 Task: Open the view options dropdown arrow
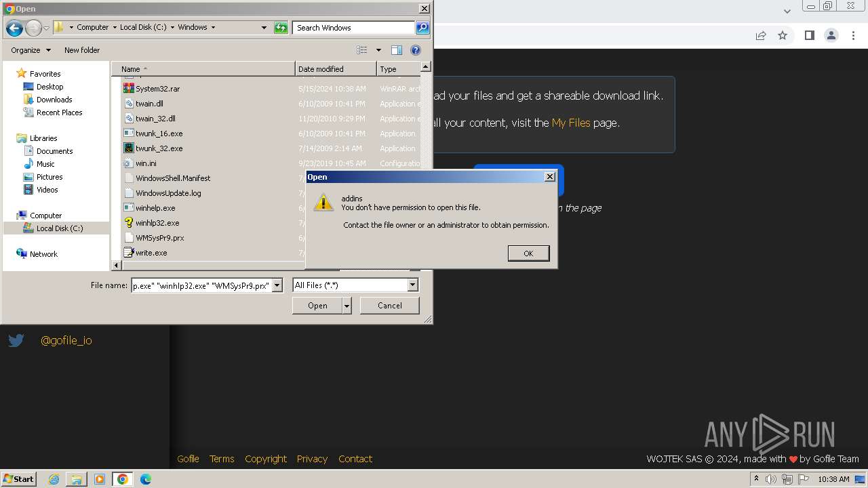coord(378,50)
